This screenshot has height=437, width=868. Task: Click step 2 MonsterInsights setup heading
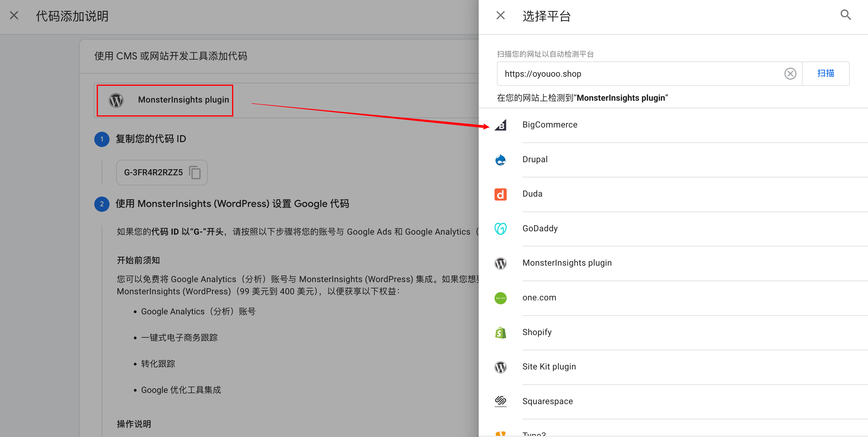point(232,204)
